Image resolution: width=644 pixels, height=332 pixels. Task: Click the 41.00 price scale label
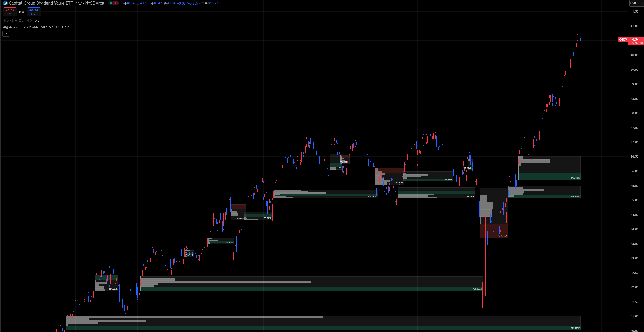tap(634, 26)
